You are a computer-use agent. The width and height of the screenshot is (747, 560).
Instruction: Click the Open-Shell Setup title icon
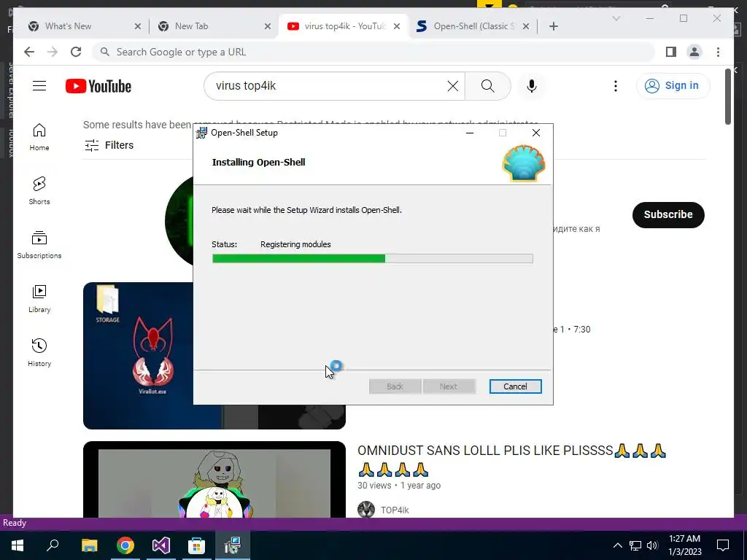coord(201,133)
